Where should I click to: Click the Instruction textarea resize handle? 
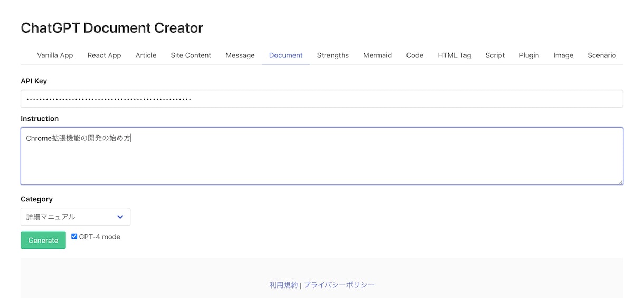click(x=620, y=181)
